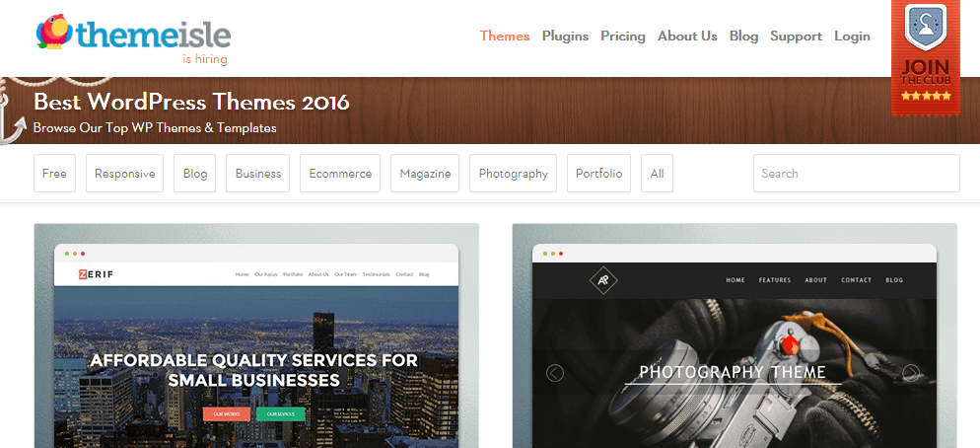Focus the theme Search field
980x448 pixels.
pyautogui.click(x=856, y=174)
